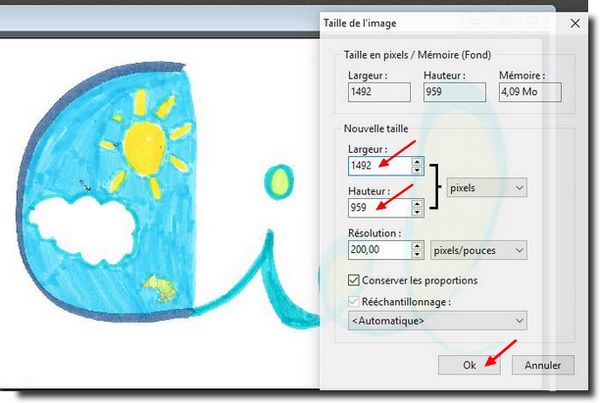Decrease new Hauteur with down arrow
The height and width of the screenshot is (403, 600).
click(x=417, y=212)
